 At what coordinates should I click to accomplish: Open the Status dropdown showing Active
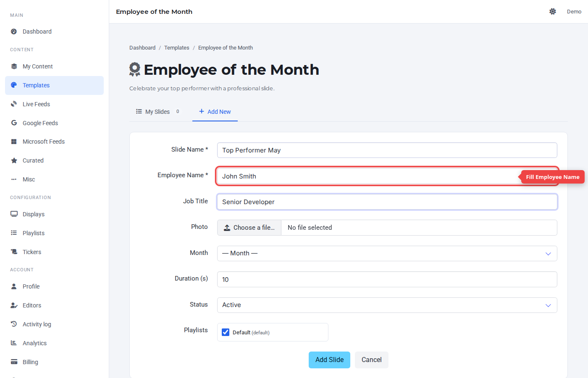coord(387,305)
